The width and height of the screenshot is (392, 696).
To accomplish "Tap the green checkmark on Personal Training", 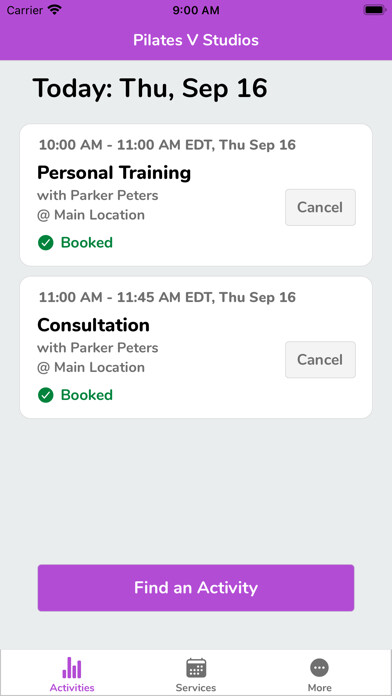I will point(46,243).
